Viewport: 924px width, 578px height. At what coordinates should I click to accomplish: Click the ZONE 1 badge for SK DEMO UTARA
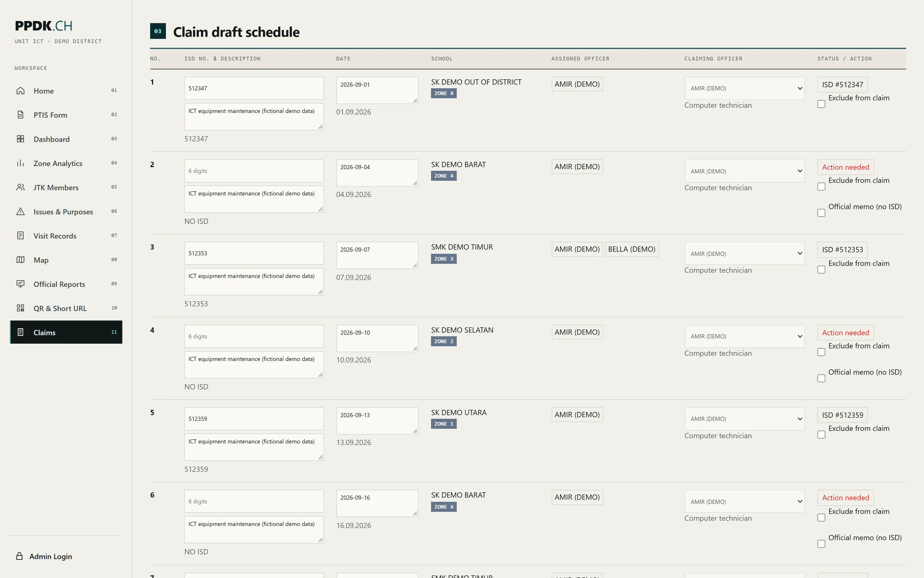click(x=444, y=424)
